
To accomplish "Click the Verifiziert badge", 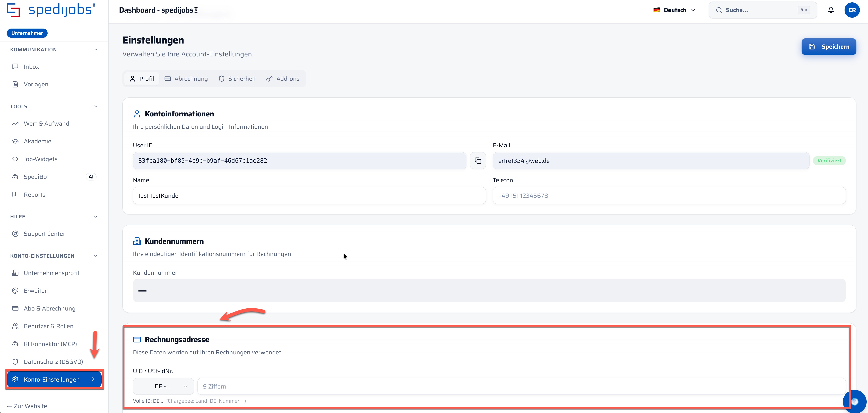I will click(x=829, y=160).
